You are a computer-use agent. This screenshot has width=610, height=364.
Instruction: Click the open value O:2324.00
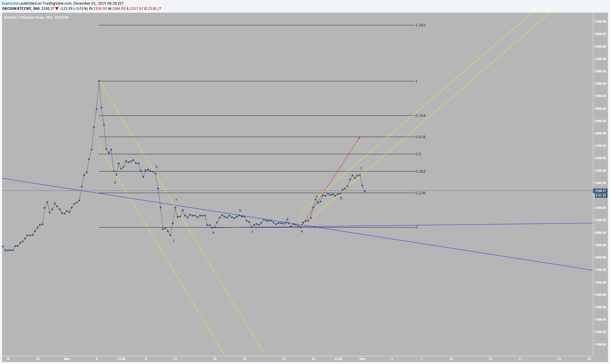(x=98, y=9)
